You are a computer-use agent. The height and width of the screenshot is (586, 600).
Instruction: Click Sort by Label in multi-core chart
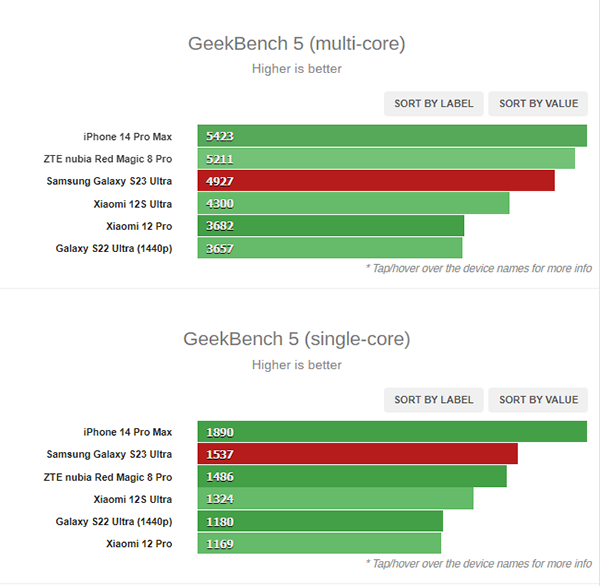coord(434,104)
